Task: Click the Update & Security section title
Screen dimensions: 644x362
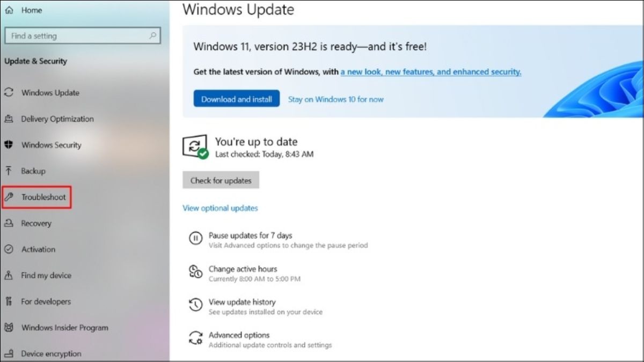Action: click(36, 62)
